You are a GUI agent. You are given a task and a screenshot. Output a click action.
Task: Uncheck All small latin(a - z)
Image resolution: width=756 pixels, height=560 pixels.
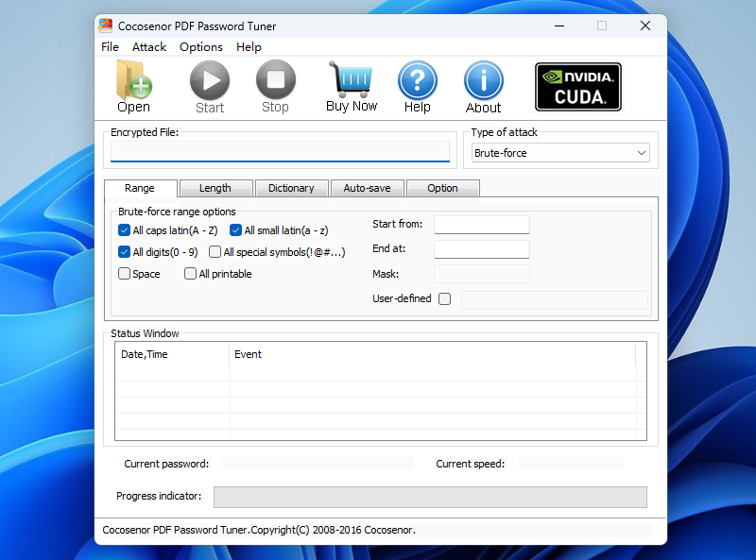(235, 230)
